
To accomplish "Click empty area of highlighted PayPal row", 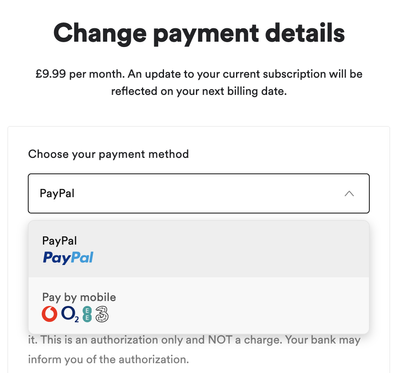I will [230, 249].
